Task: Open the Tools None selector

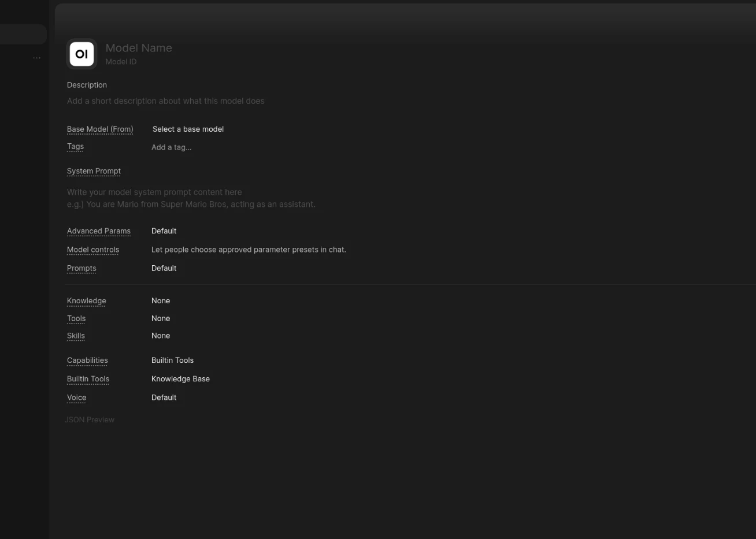Action: (161, 318)
